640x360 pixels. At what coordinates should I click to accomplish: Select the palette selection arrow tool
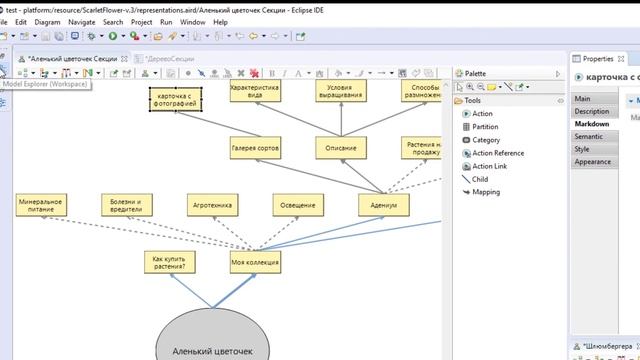pyautogui.click(x=460, y=87)
